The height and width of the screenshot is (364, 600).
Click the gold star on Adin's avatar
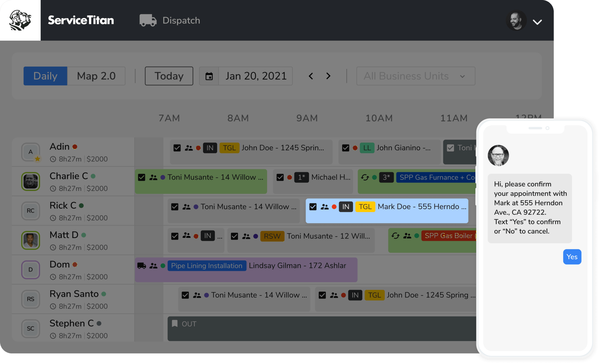[38, 159]
